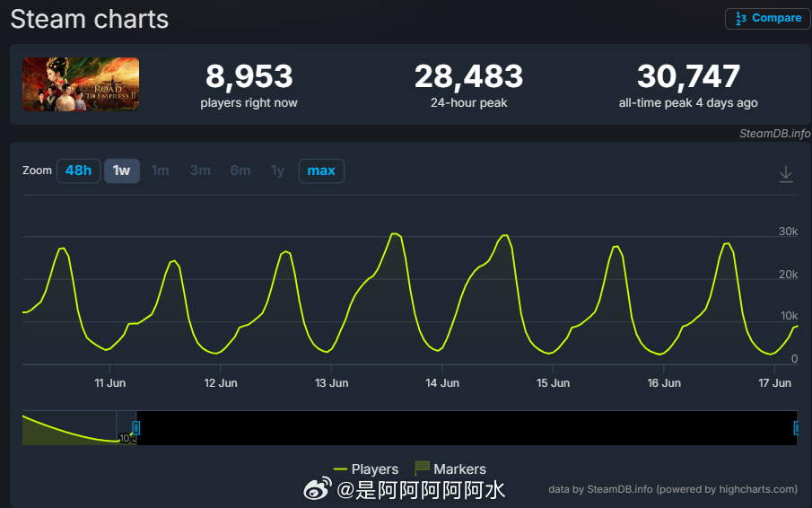Click the 15 Jun axis label
This screenshot has width=812, height=508.
[553, 383]
